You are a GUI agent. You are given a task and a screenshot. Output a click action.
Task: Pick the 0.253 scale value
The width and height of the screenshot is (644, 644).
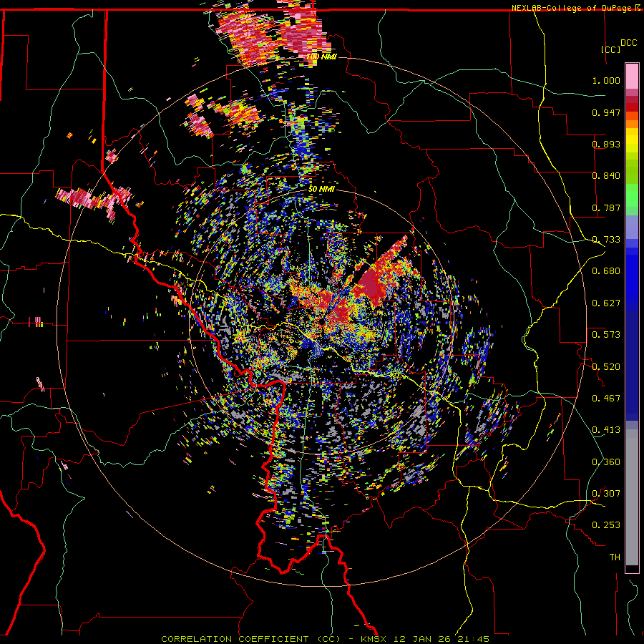coord(606,525)
